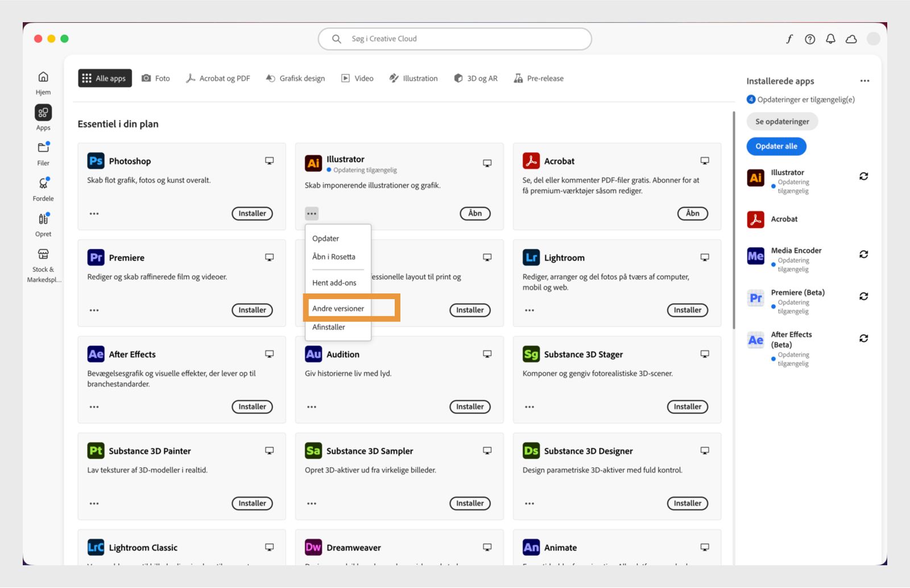Viewport: 910px width, 588px height.
Task: Switch to Acrobat og PDF category
Action: point(218,78)
